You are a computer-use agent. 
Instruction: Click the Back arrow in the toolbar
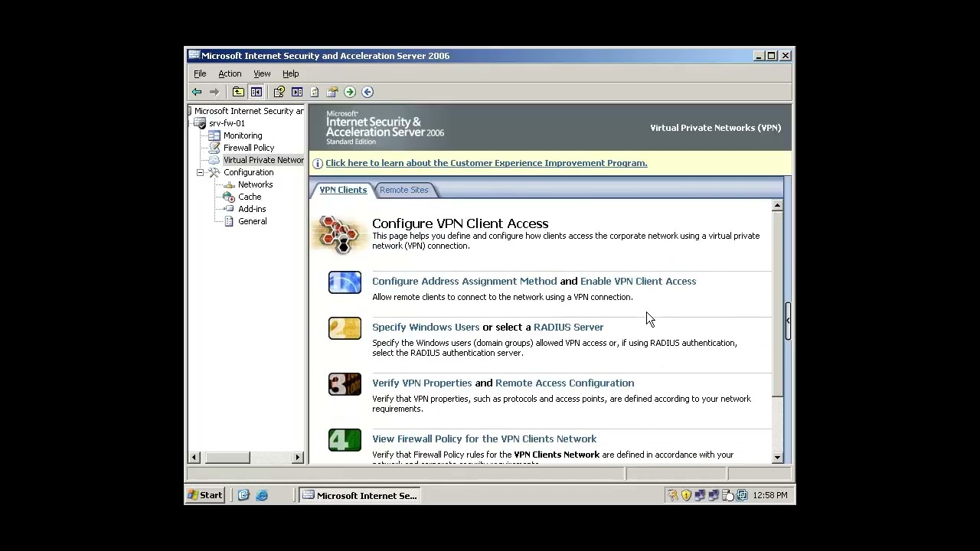(197, 92)
